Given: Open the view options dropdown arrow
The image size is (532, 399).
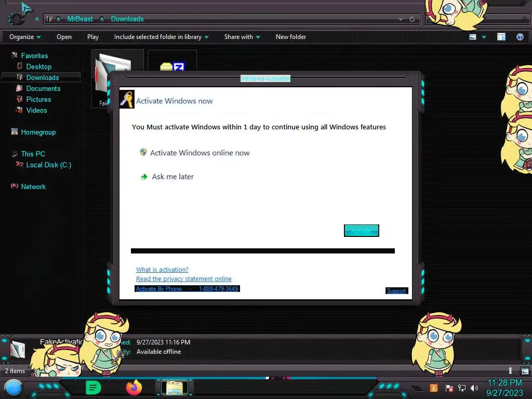Looking at the screenshot, I should (x=484, y=37).
